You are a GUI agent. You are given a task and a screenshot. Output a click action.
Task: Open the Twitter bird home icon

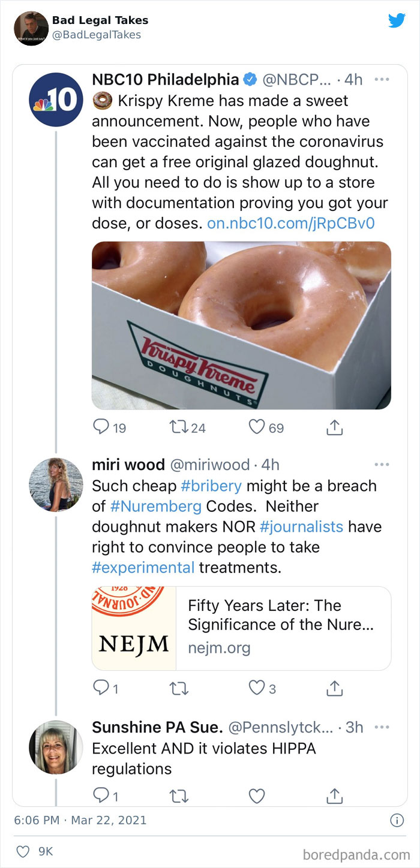coord(397,21)
